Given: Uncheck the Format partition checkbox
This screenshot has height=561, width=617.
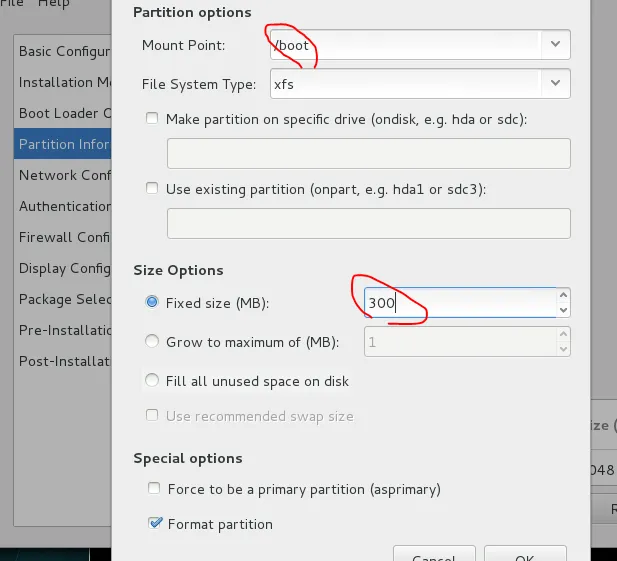Looking at the screenshot, I should click(153, 523).
